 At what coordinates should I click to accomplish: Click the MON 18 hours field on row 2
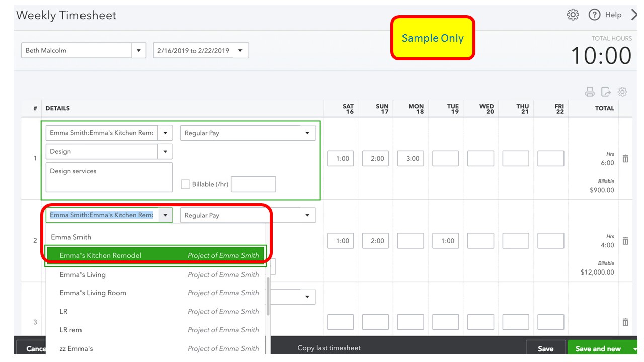[410, 241]
